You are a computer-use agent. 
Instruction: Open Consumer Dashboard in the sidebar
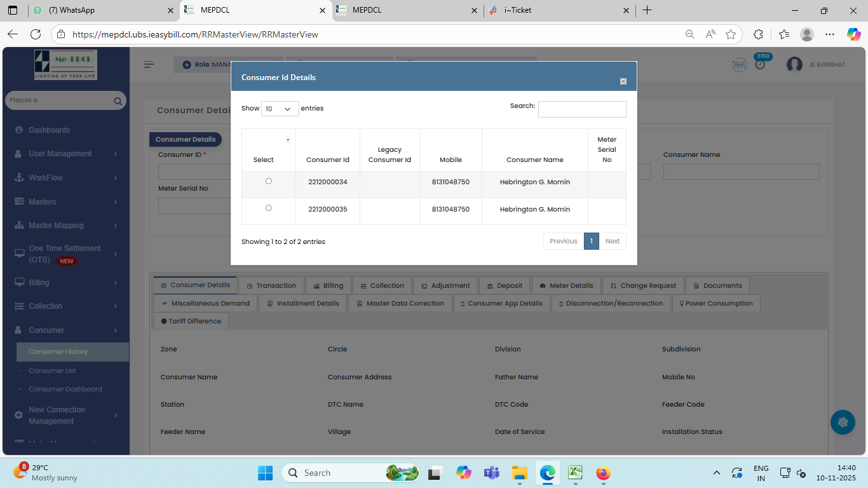(x=65, y=389)
